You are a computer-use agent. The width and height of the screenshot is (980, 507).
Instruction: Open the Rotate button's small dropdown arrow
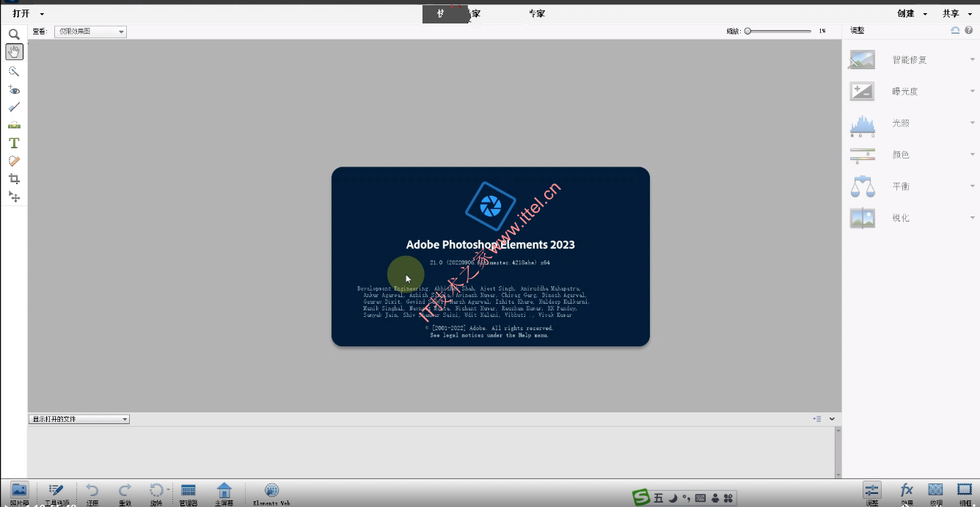(168, 489)
